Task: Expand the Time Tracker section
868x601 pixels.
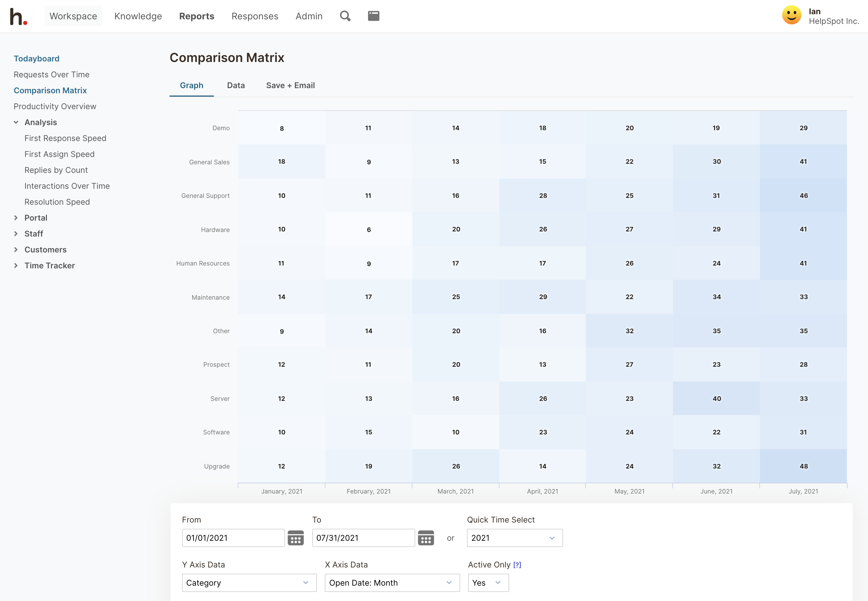Action: point(16,266)
